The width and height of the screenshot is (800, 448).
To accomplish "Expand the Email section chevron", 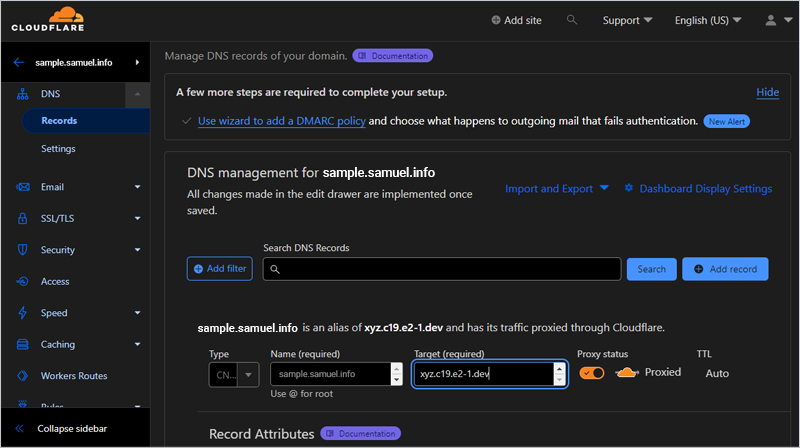I will [137, 187].
